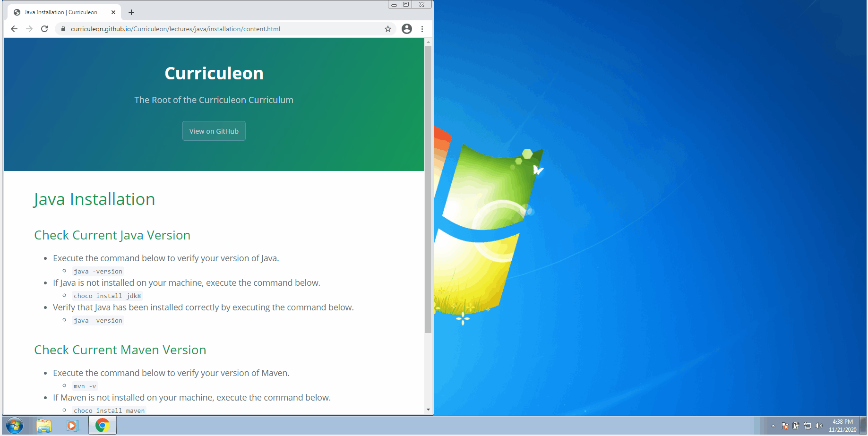Click the forward navigation arrow
The image size is (868, 436).
(29, 29)
